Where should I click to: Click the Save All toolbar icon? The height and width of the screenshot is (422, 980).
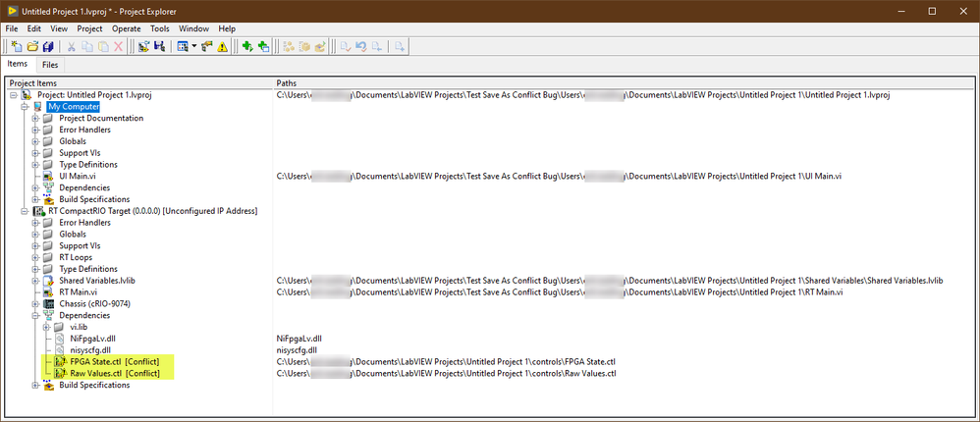(x=48, y=46)
